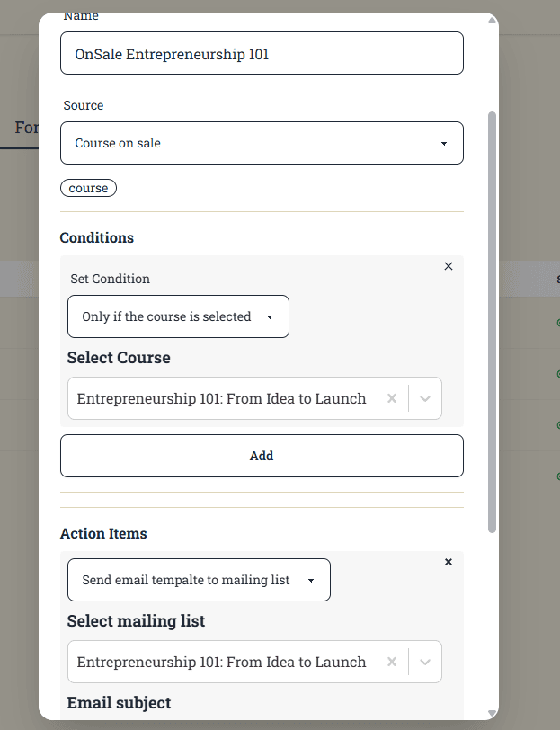Open the Select mailing list combo box
The image size is (560, 730).
click(x=225, y=662)
